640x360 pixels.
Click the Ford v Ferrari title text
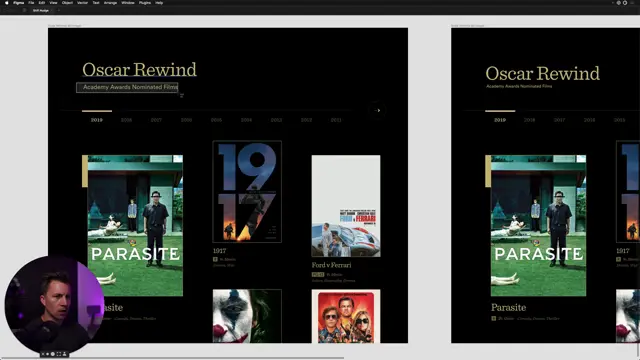tap(331, 265)
